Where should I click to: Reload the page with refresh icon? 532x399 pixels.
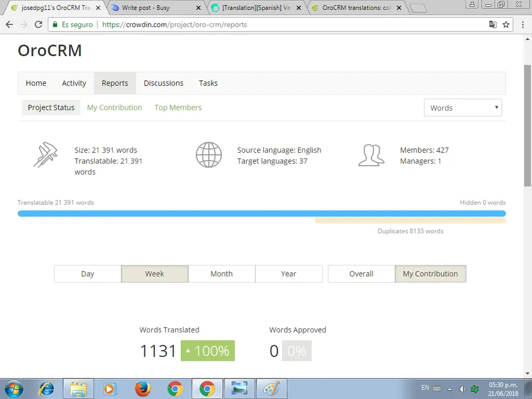[38, 24]
